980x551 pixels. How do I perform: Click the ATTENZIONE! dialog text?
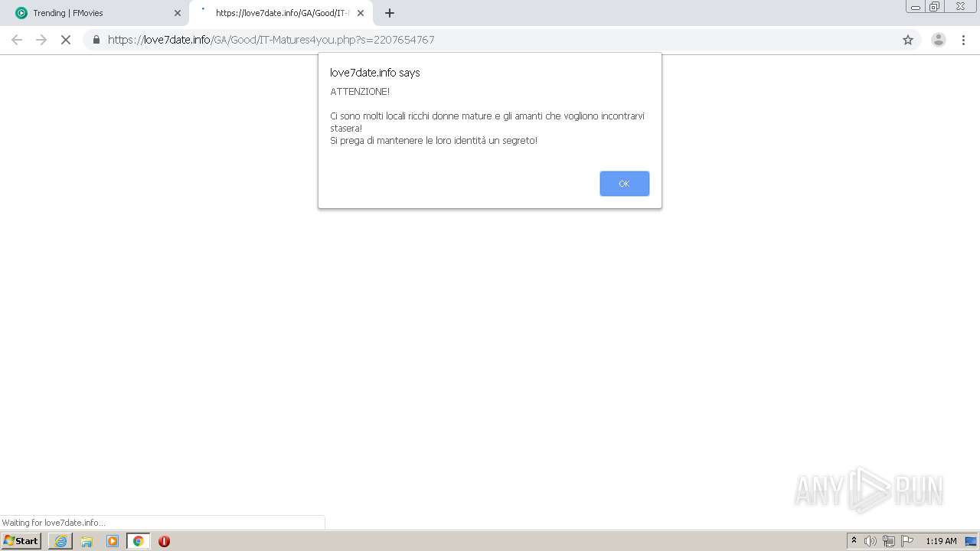360,92
